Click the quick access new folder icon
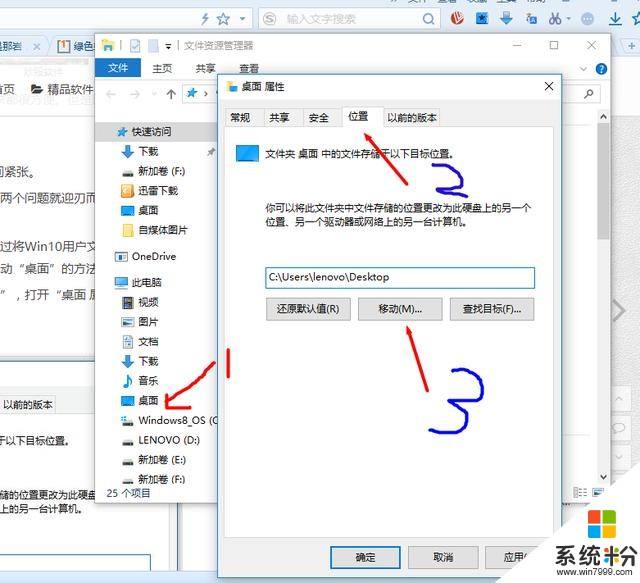This screenshot has width=640, height=583. (153, 46)
